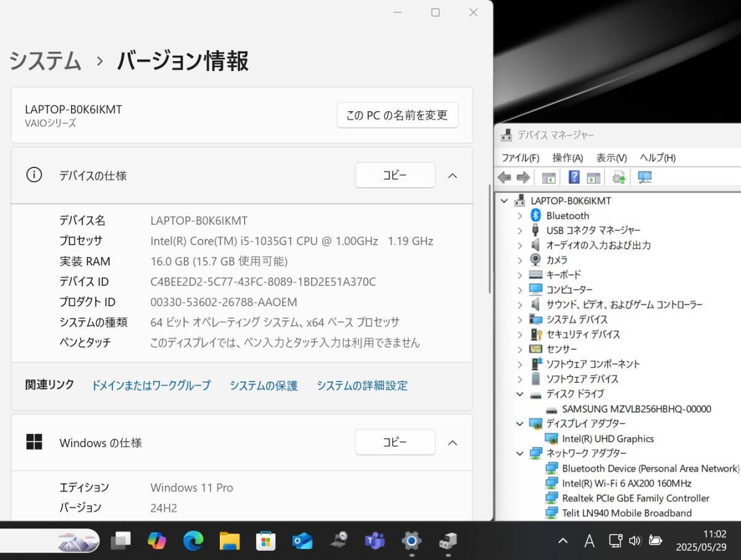Click the battery tray icon

(x=655, y=541)
